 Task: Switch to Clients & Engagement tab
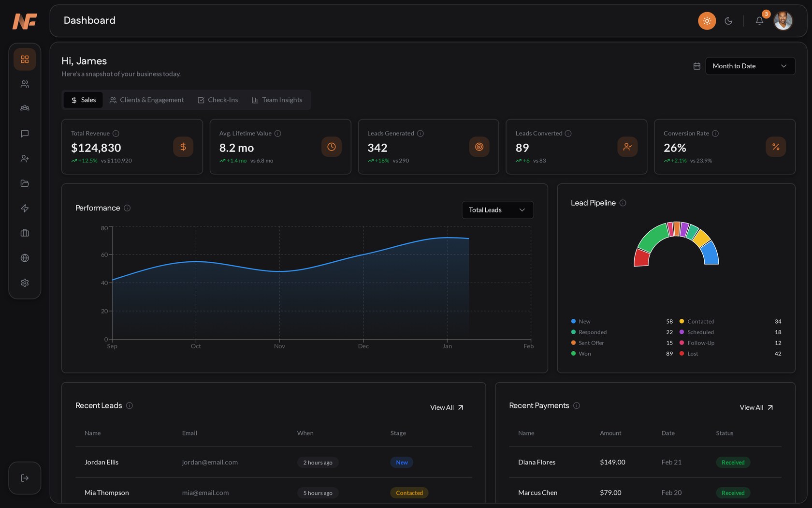146,100
